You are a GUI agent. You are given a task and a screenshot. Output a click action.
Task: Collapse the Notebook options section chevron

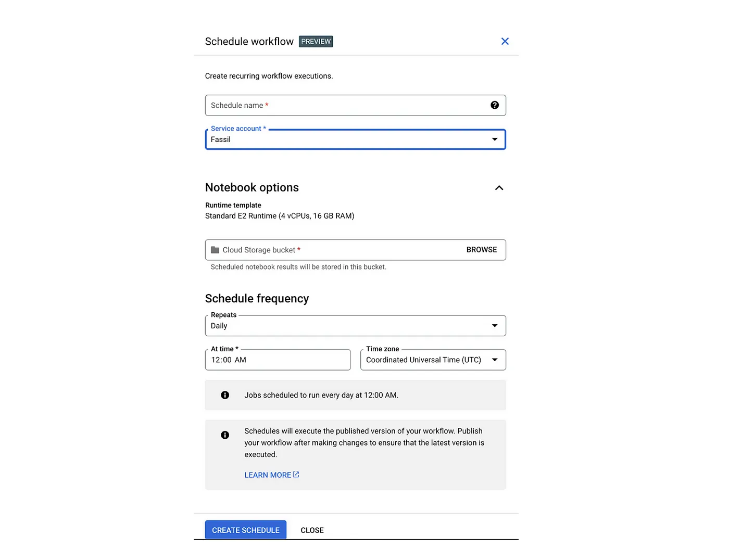coord(499,188)
